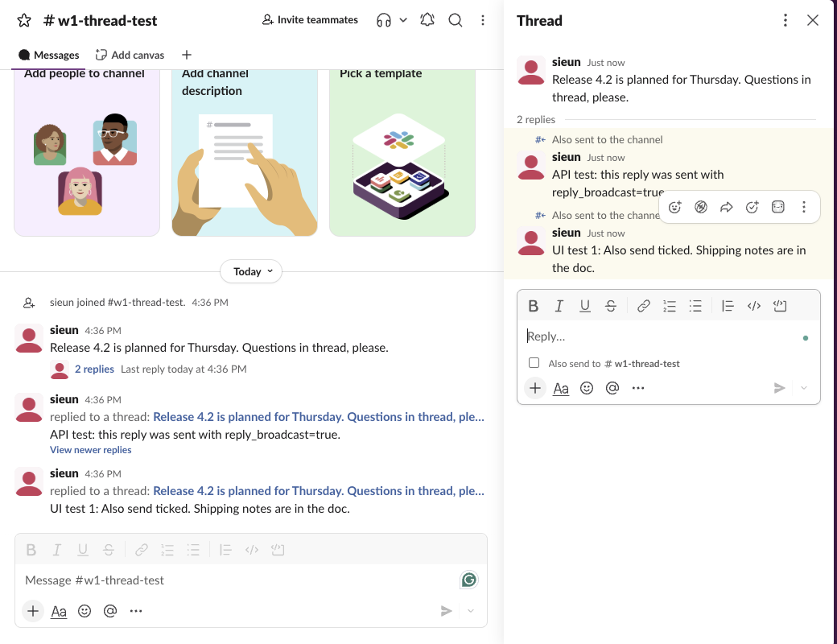Send the channel message with arrow button
This screenshot has width=837, height=644.
click(x=446, y=611)
